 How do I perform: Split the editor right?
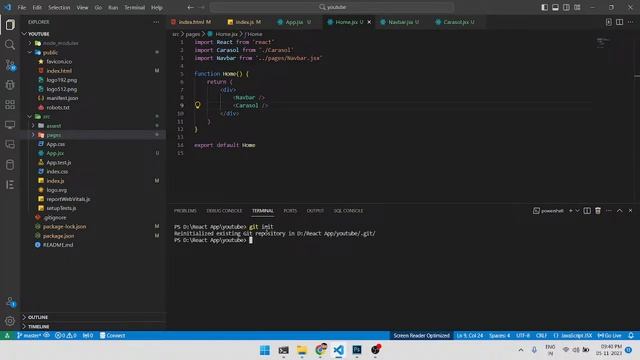[x=620, y=22]
